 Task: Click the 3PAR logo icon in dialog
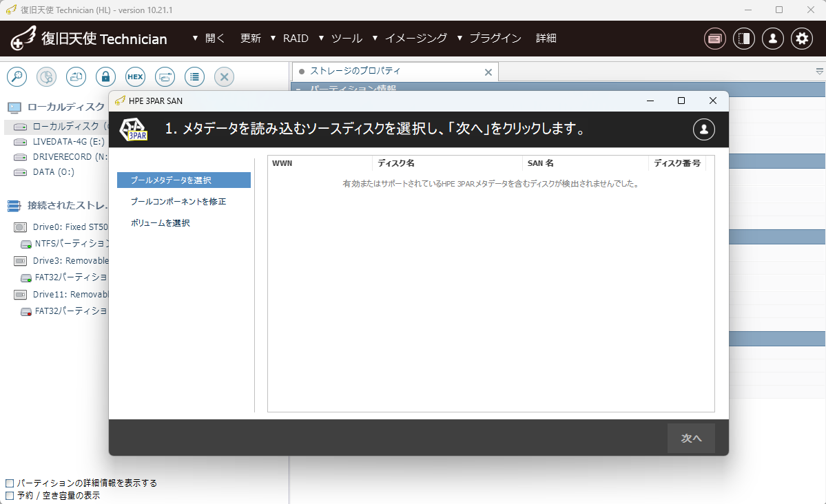click(x=133, y=129)
